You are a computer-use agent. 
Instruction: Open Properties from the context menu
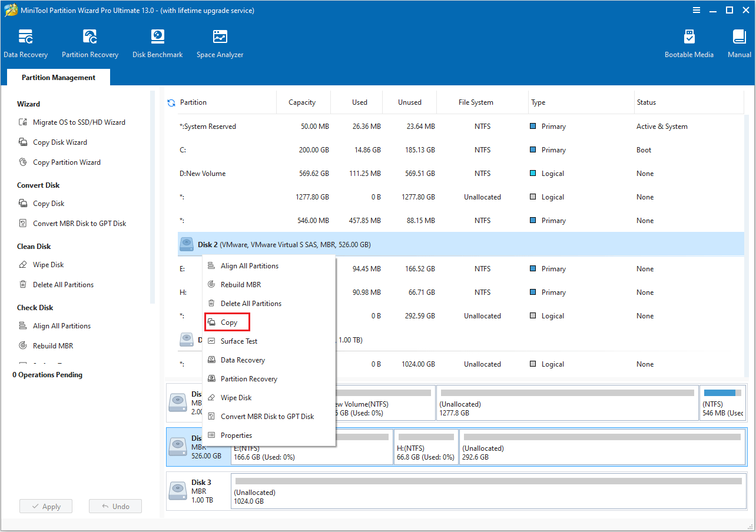[236, 435]
